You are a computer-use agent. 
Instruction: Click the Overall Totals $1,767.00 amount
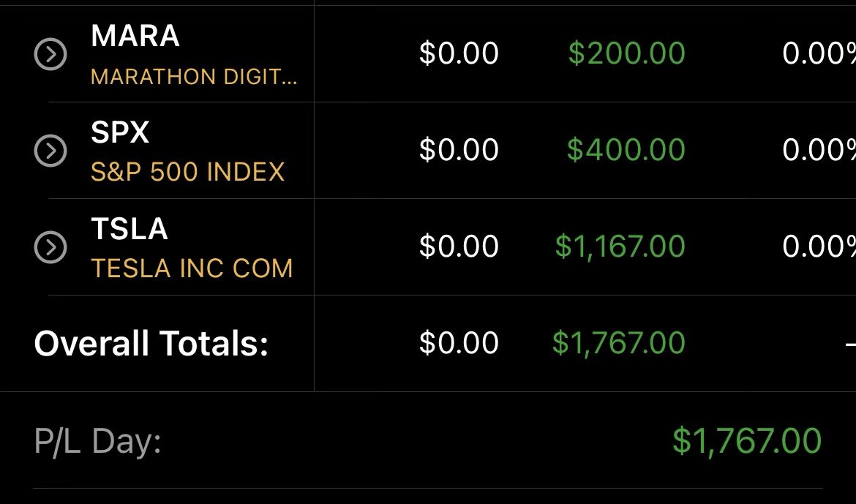618,343
